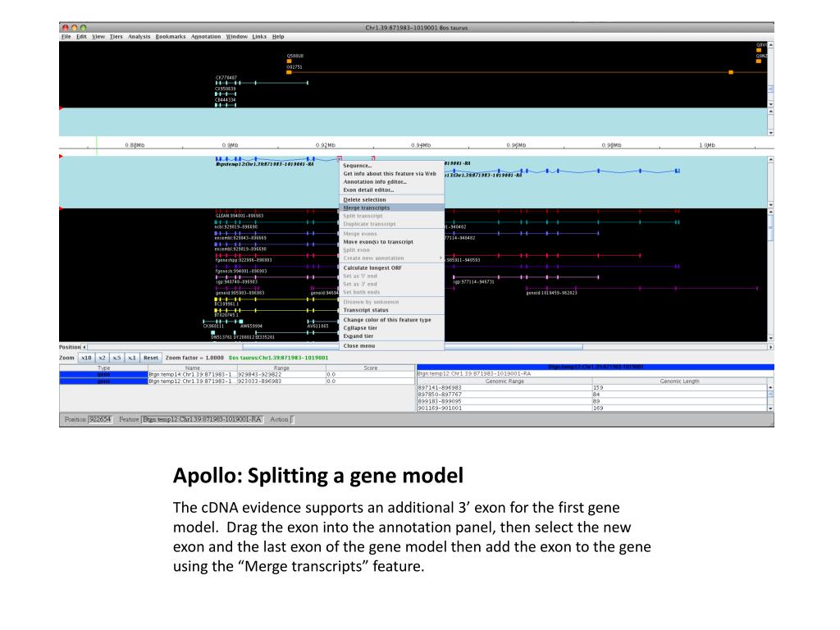Click the BT020745.1 cDNA evidence label

point(226,315)
